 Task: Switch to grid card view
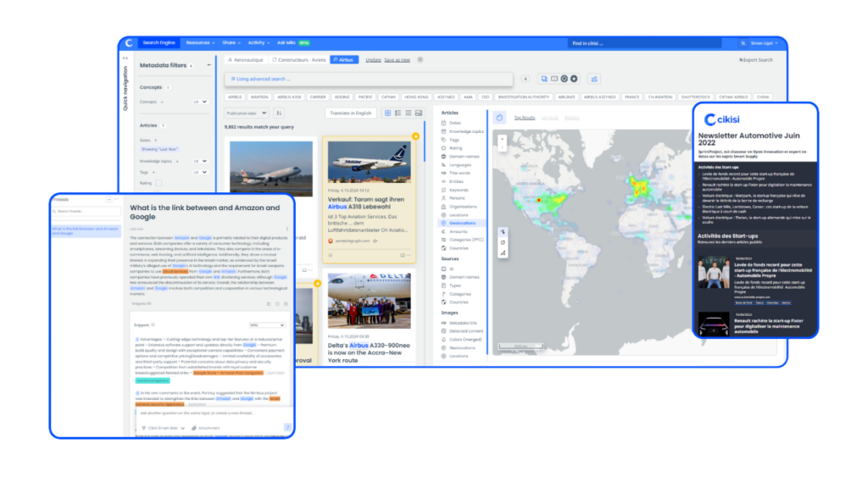pyautogui.click(x=387, y=113)
